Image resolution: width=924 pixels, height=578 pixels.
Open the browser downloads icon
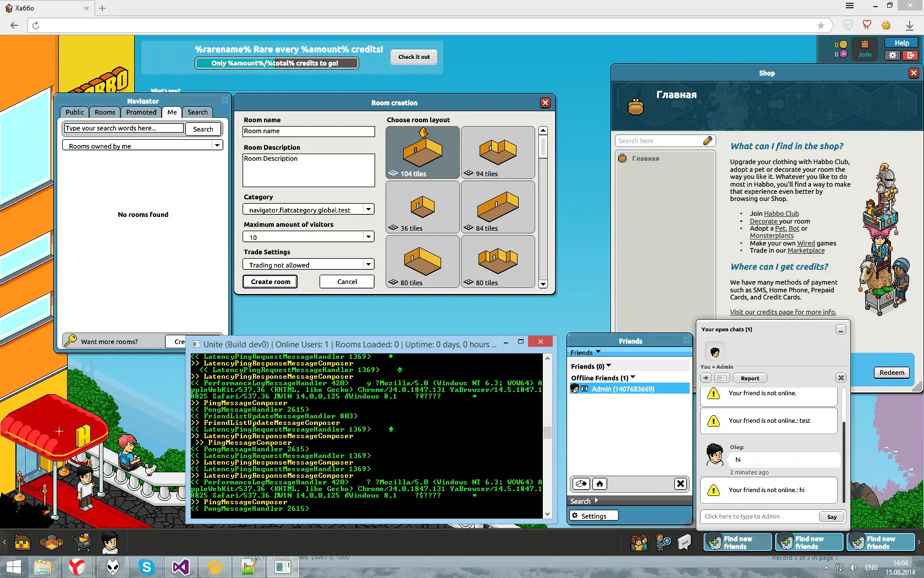pos(910,25)
